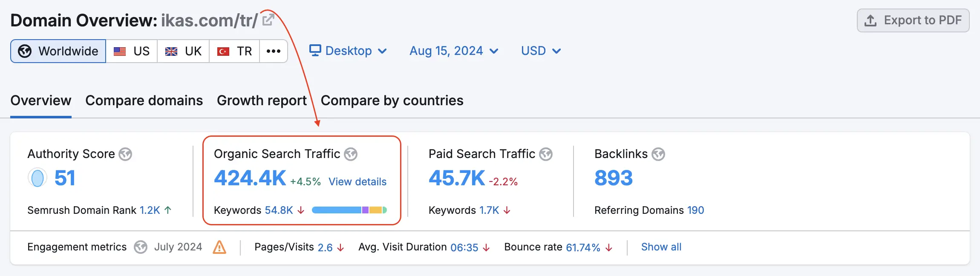Screen dimensions: 980x276
Task: Click the +4.5% organic traffic change
Action: [306, 182]
